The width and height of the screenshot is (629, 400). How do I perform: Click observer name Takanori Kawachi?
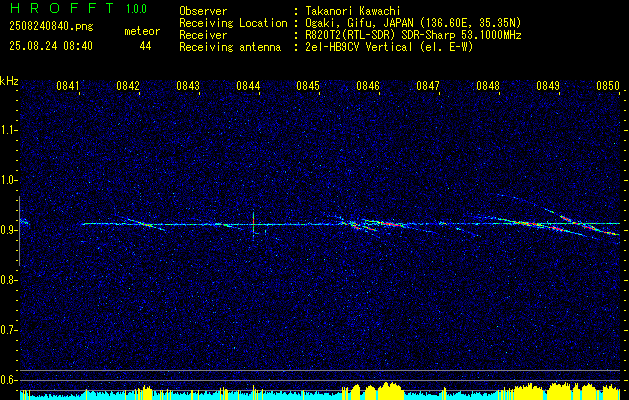(x=353, y=11)
